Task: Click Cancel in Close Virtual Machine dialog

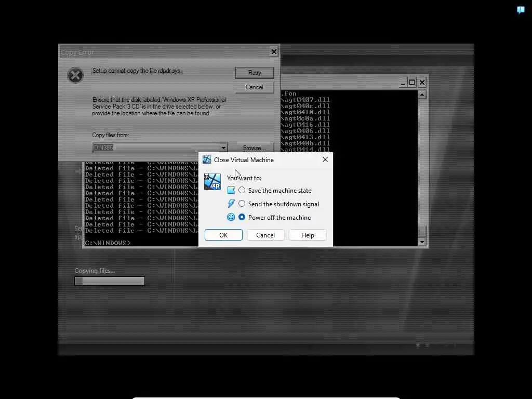Action: click(x=265, y=235)
